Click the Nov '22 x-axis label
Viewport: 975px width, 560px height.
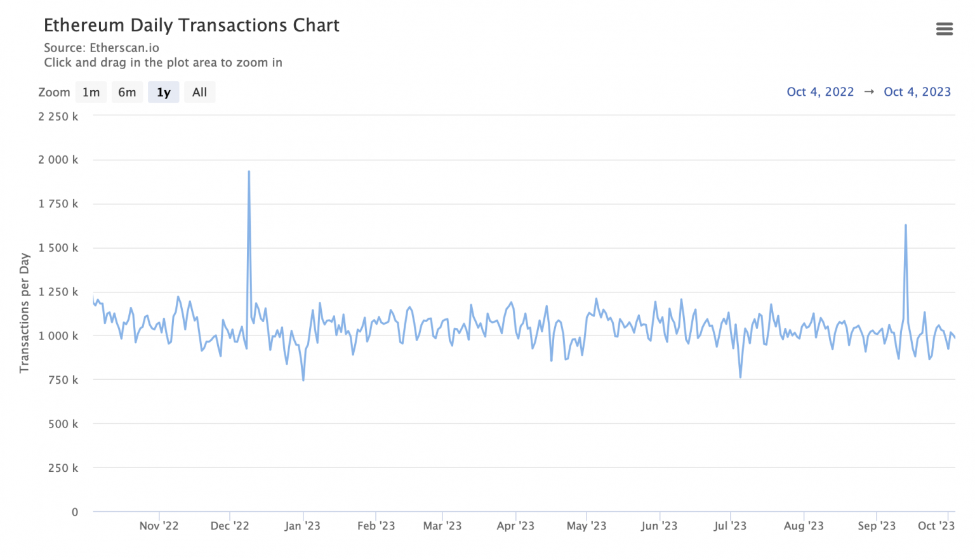coord(159,526)
